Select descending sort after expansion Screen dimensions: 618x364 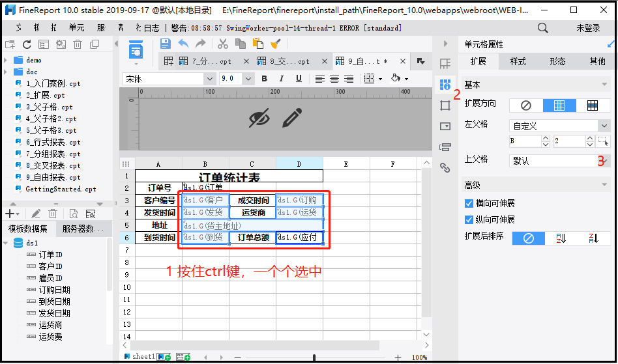pos(594,238)
